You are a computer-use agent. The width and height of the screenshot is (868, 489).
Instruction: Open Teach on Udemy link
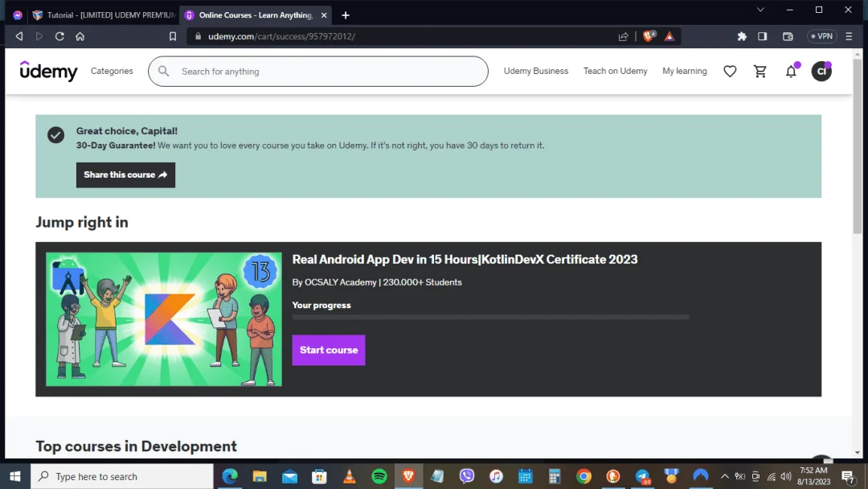point(615,71)
